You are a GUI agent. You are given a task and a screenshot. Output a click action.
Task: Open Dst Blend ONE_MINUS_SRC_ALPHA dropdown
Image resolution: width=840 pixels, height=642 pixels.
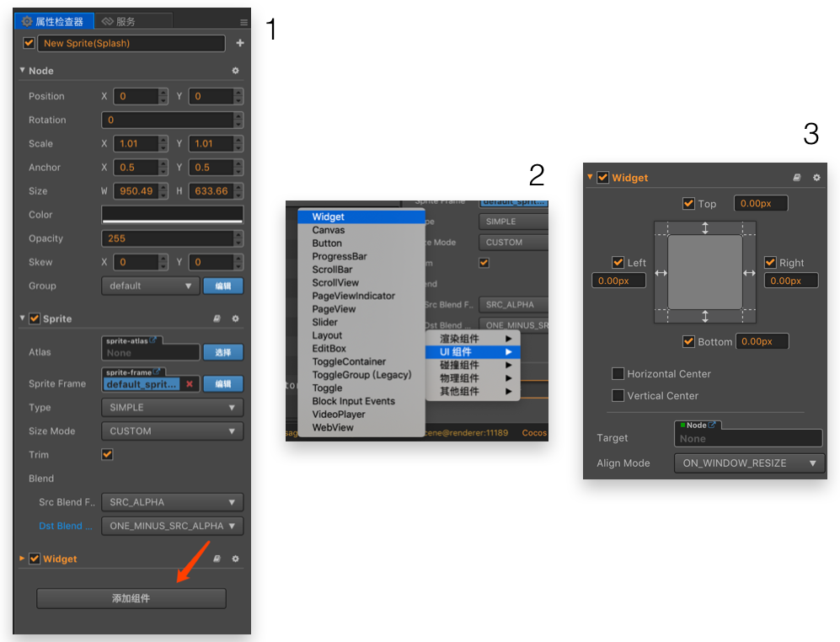(x=173, y=526)
